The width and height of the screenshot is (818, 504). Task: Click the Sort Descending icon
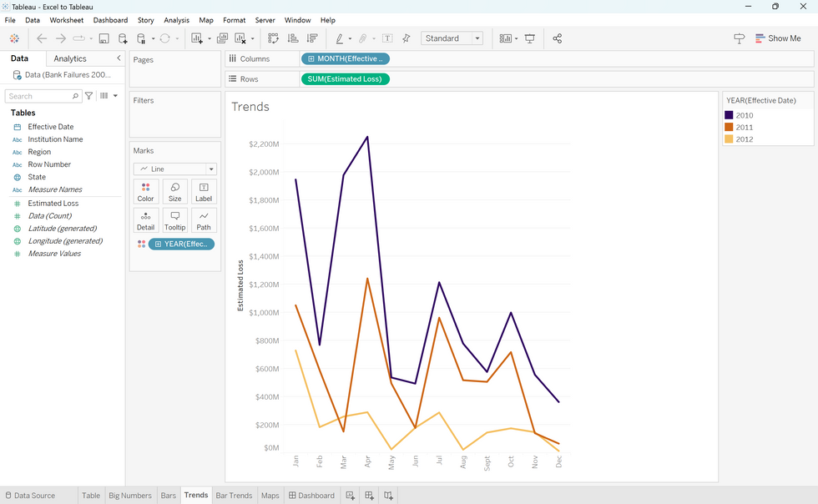(x=312, y=38)
